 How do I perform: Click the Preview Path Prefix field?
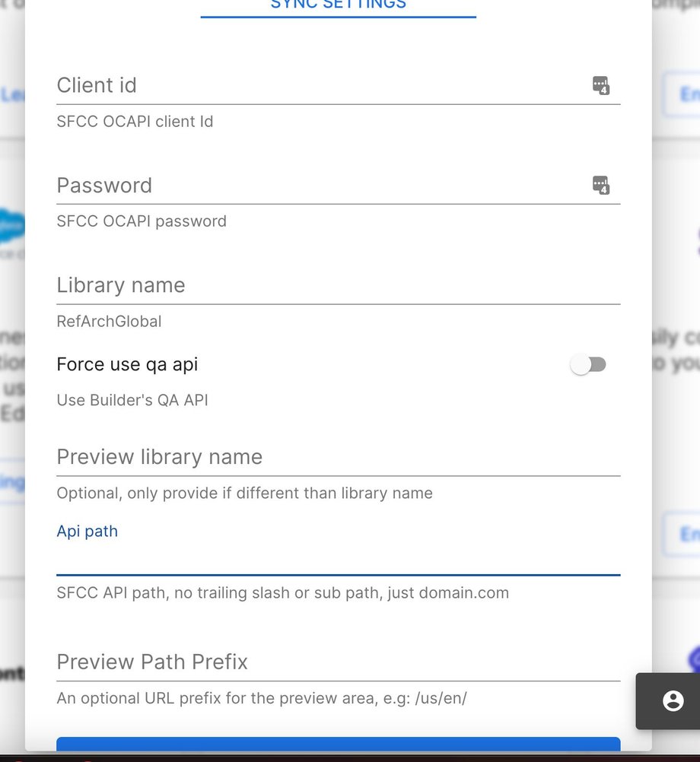(339, 662)
